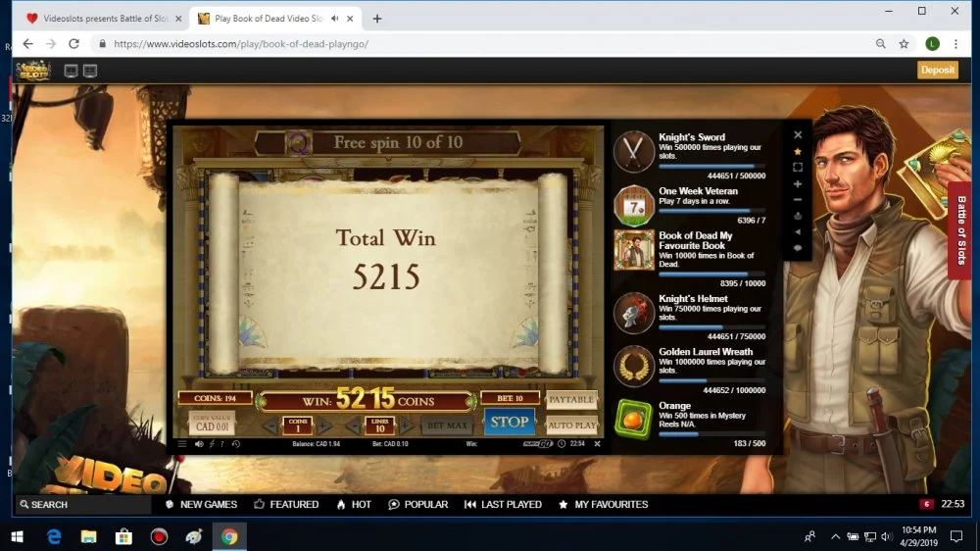Open a new browser tab
The height and width of the screenshot is (551, 980).
377,19
